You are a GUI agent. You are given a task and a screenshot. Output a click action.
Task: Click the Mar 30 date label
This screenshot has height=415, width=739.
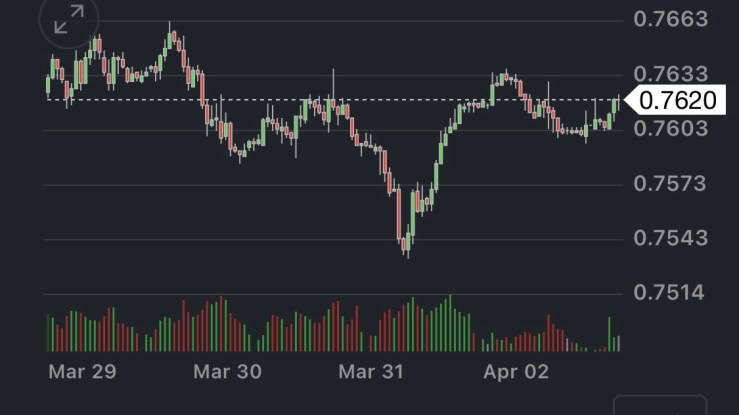[x=227, y=372]
